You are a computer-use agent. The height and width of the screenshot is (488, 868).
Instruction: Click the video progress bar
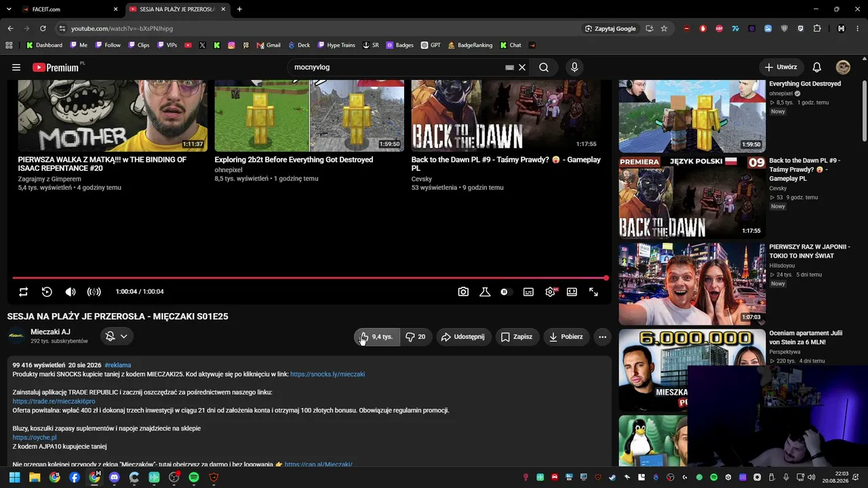(309, 278)
